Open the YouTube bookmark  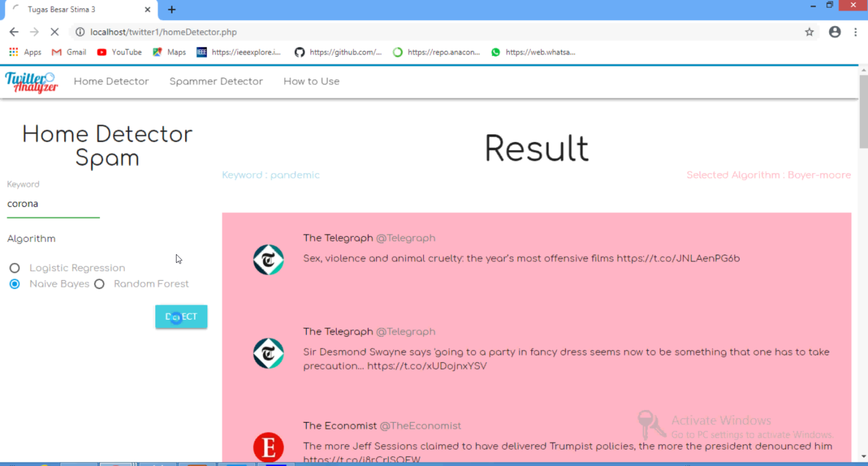(x=119, y=52)
